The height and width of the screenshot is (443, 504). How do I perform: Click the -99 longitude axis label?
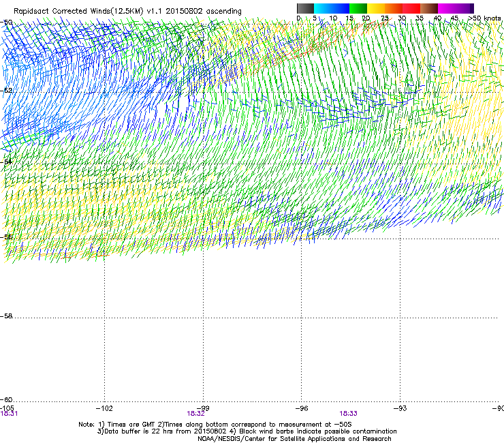[203, 408]
